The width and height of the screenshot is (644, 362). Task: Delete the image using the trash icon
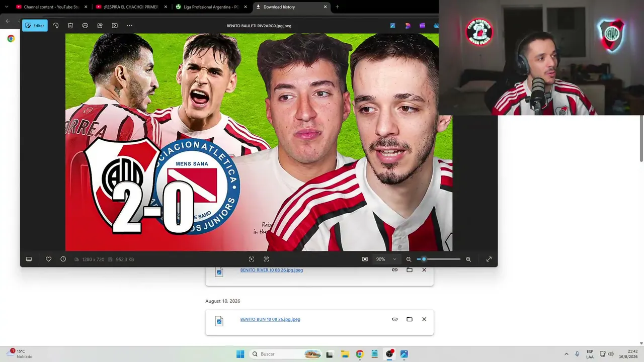click(70, 26)
